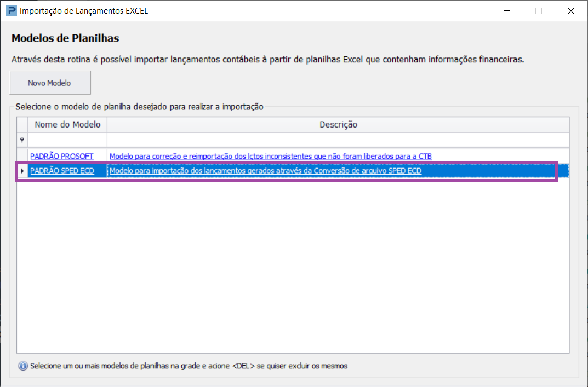Screen dimensions: 588x387
Task: Click the Nome do Modelo filter field
Action: [x=67, y=140]
